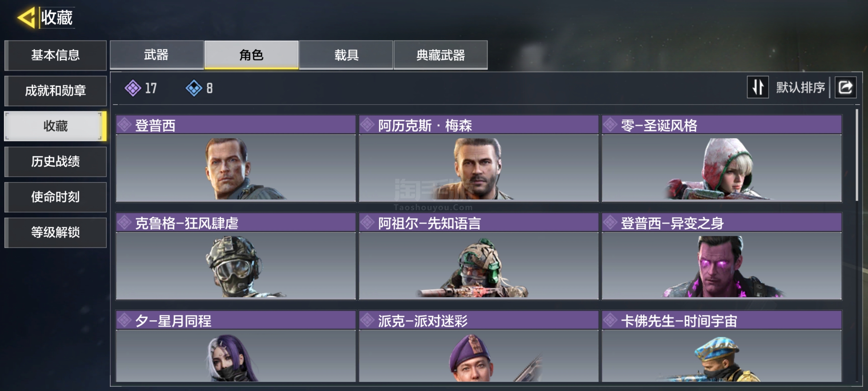Go to 历史战绩 in sidebar
868x391 pixels.
coord(55,161)
